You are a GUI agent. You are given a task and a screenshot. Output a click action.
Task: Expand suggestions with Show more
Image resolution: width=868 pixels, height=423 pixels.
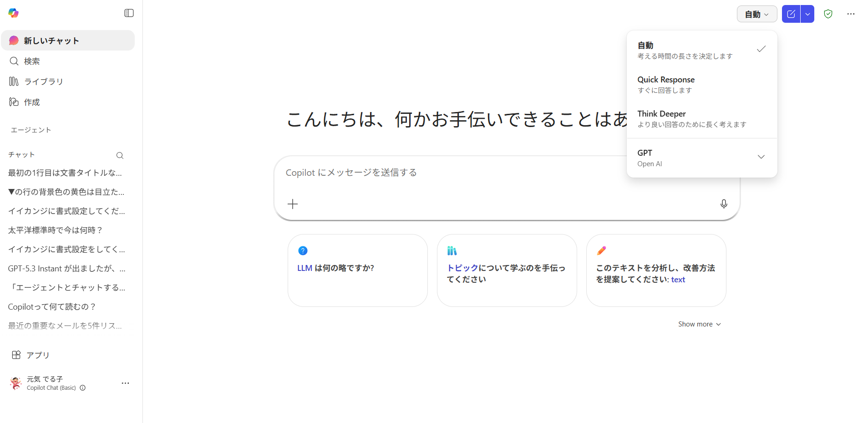coord(699,324)
